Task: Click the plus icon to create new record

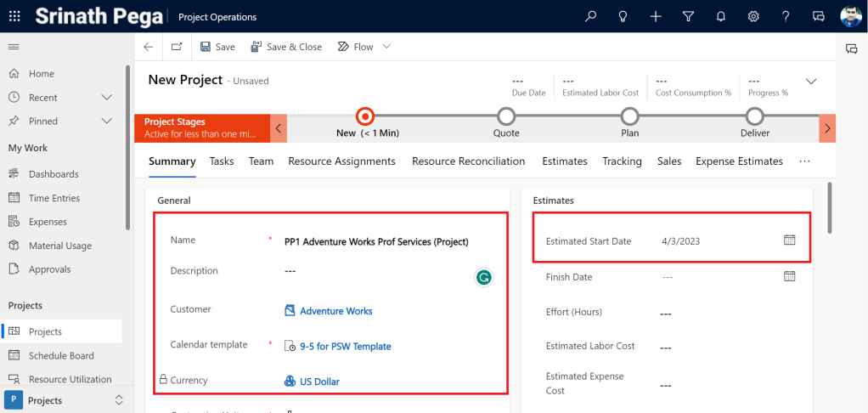Action: pyautogui.click(x=656, y=16)
